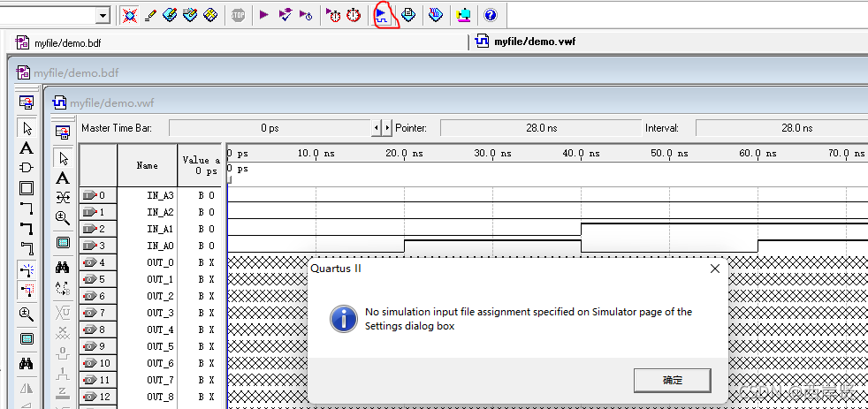Click the Pointer time field

(x=541, y=128)
